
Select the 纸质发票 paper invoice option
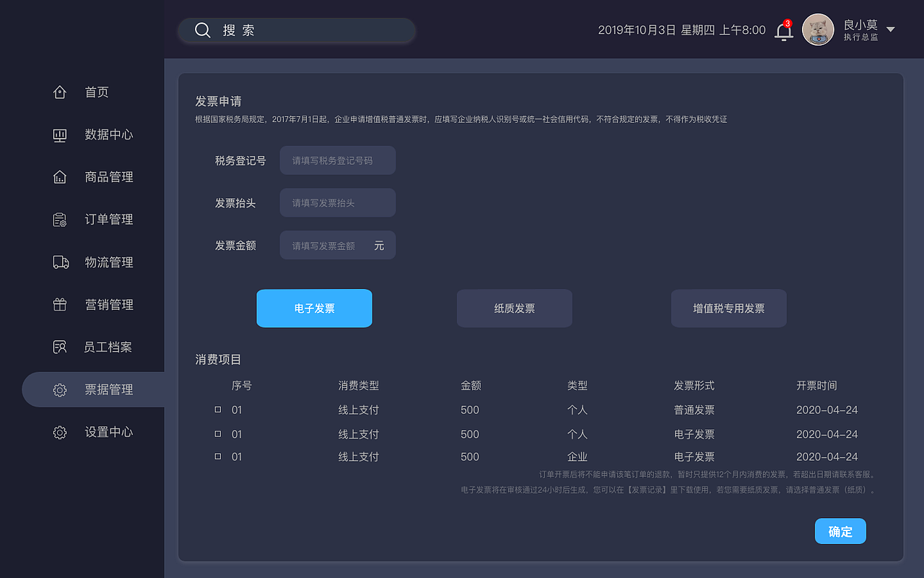pos(514,308)
